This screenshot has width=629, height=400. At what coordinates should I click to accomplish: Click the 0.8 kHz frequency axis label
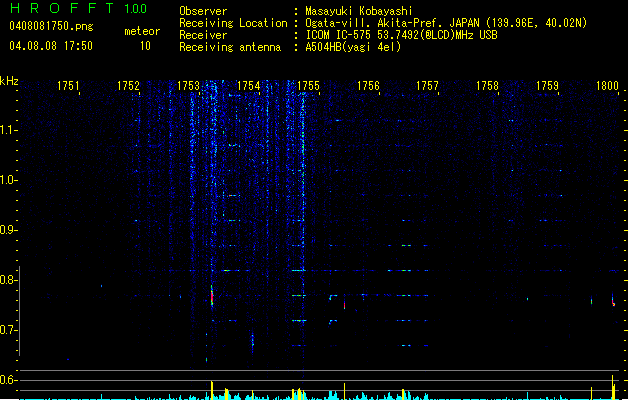point(8,280)
